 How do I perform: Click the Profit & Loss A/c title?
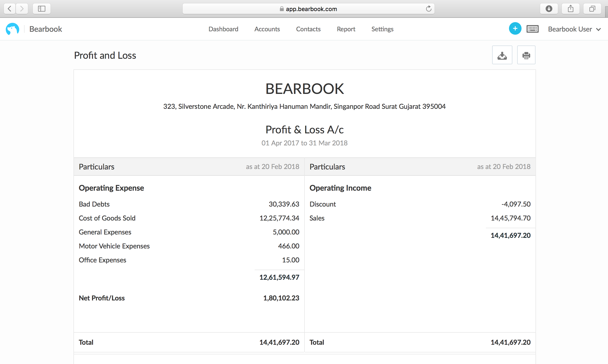[304, 130]
